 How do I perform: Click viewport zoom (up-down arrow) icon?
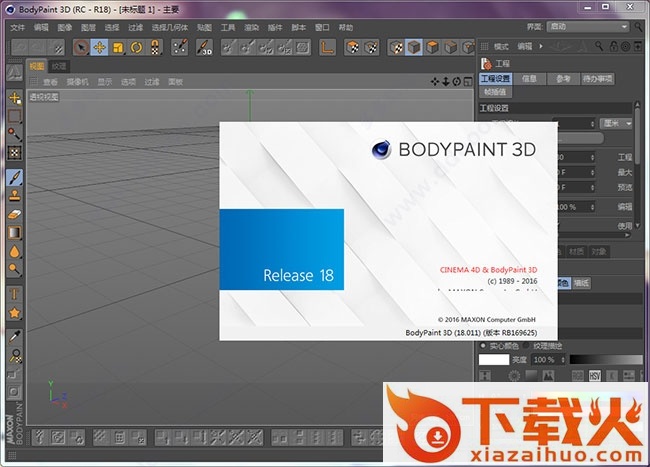[x=446, y=82]
